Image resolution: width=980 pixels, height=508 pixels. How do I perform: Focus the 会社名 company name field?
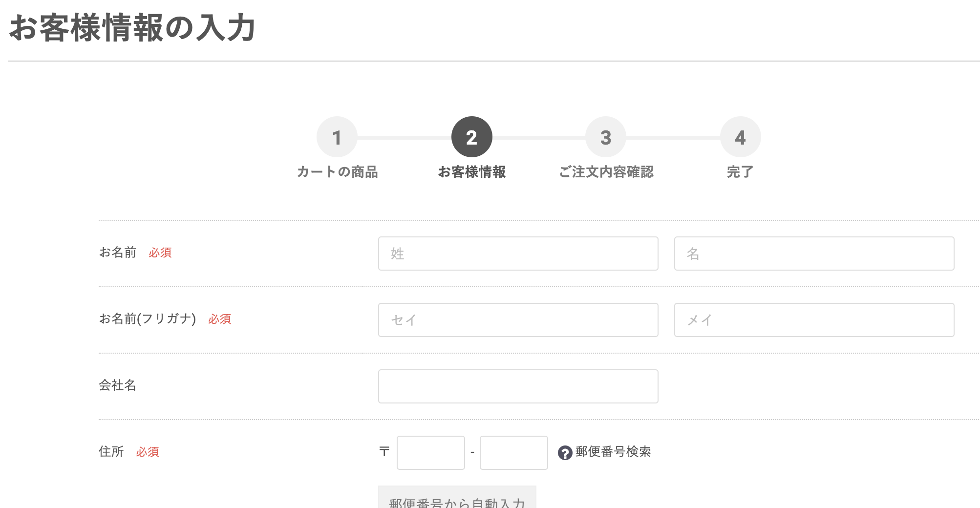pyautogui.click(x=518, y=386)
